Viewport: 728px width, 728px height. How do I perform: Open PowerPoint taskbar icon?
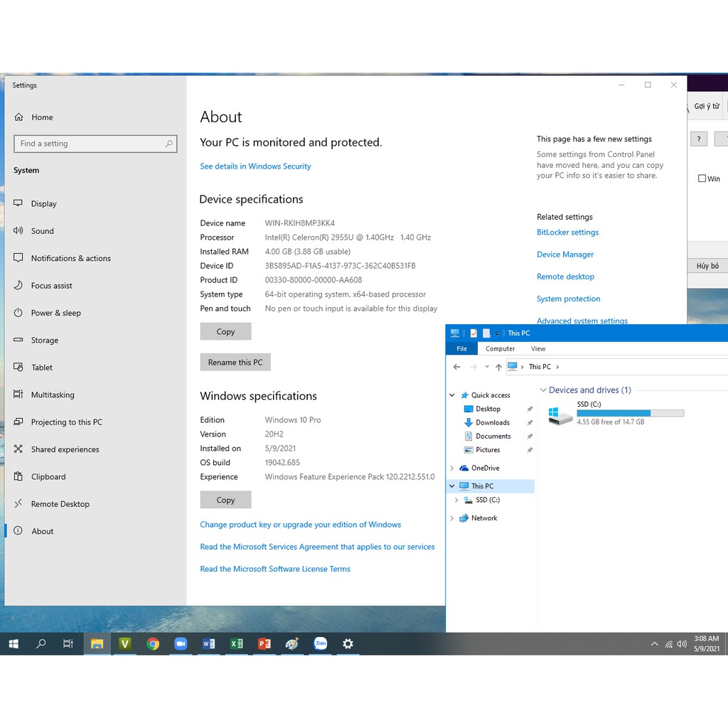264,644
